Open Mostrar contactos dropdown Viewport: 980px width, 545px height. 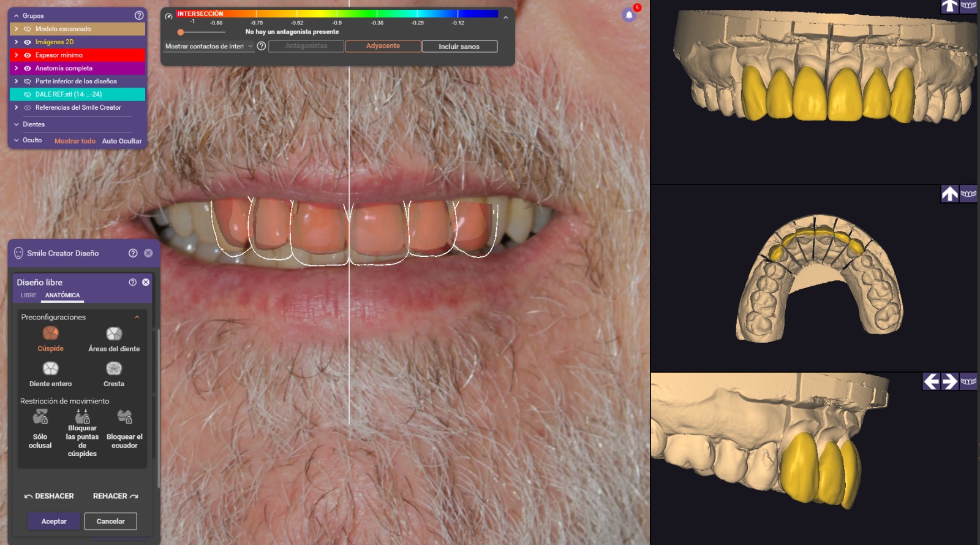click(209, 47)
